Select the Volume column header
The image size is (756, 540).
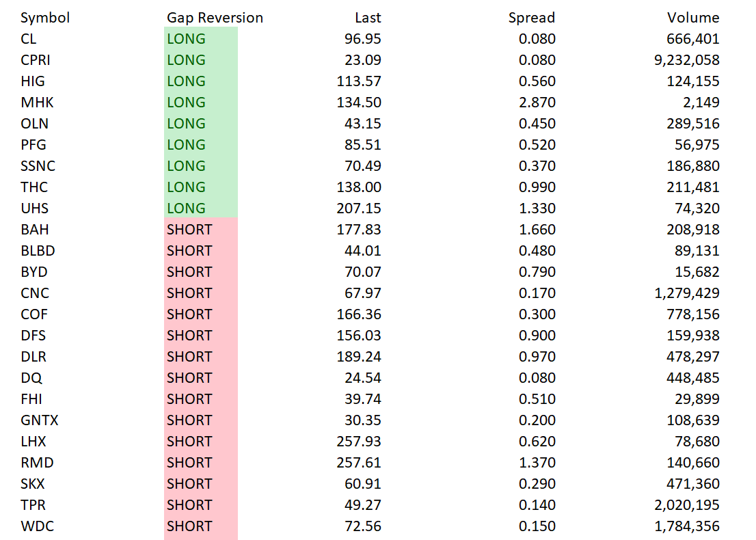pos(693,18)
